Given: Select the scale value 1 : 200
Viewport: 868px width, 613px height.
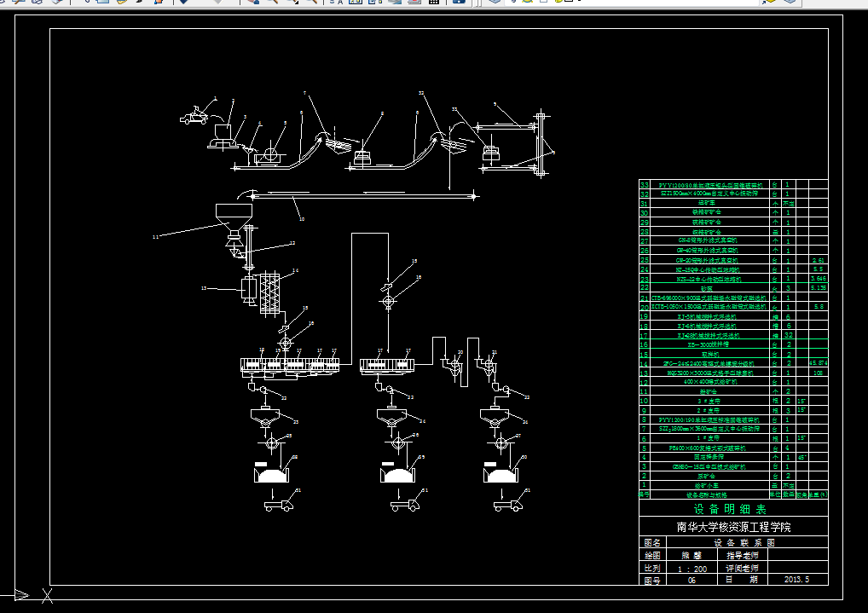Looking at the screenshot, I should pos(692,569).
